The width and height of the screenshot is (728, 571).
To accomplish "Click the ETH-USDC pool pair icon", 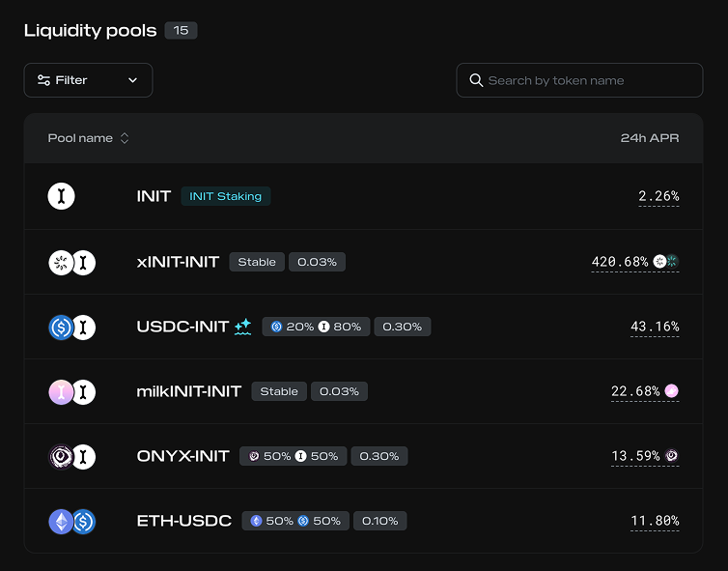I will pyautogui.click(x=72, y=522).
